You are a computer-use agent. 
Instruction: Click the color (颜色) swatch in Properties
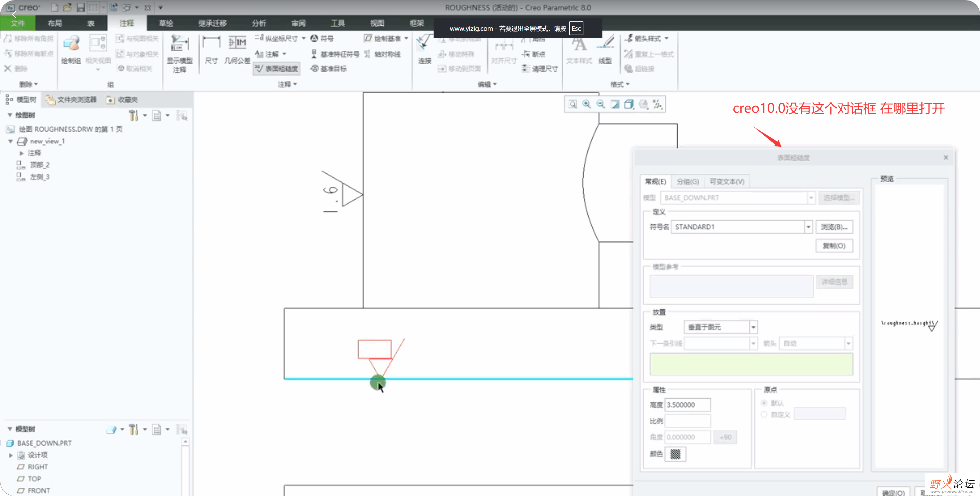coord(675,454)
